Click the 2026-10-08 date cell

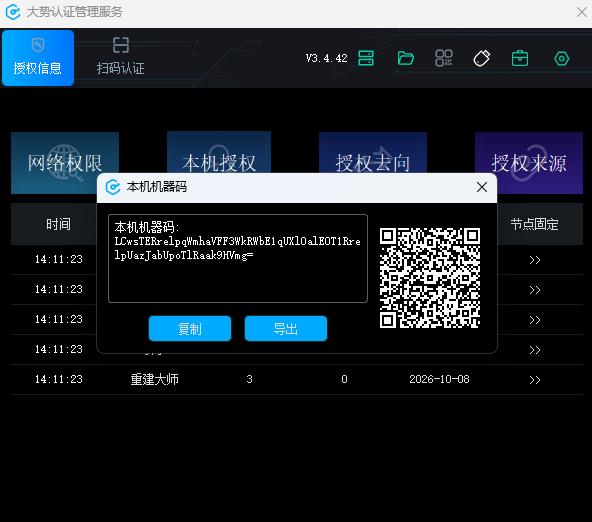coord(439,379)
